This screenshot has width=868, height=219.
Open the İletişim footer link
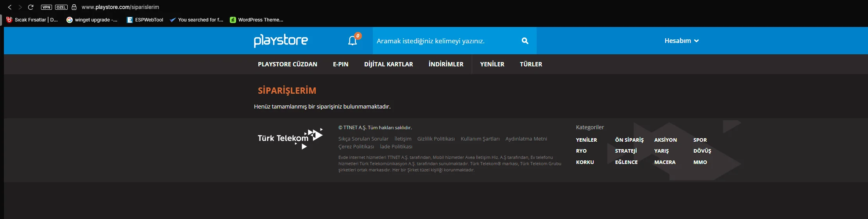tap(403, 139)
